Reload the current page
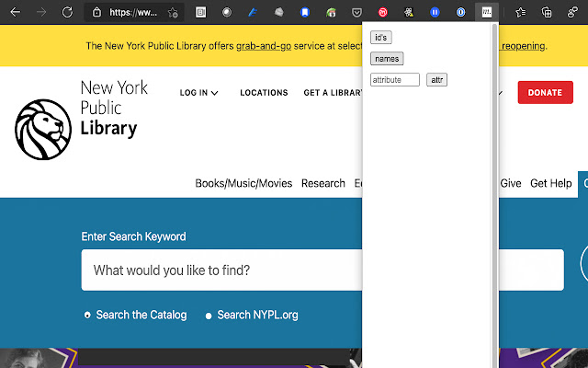Image resolution: width=588 pixels, height=368 pixels. tap(67, 12)
